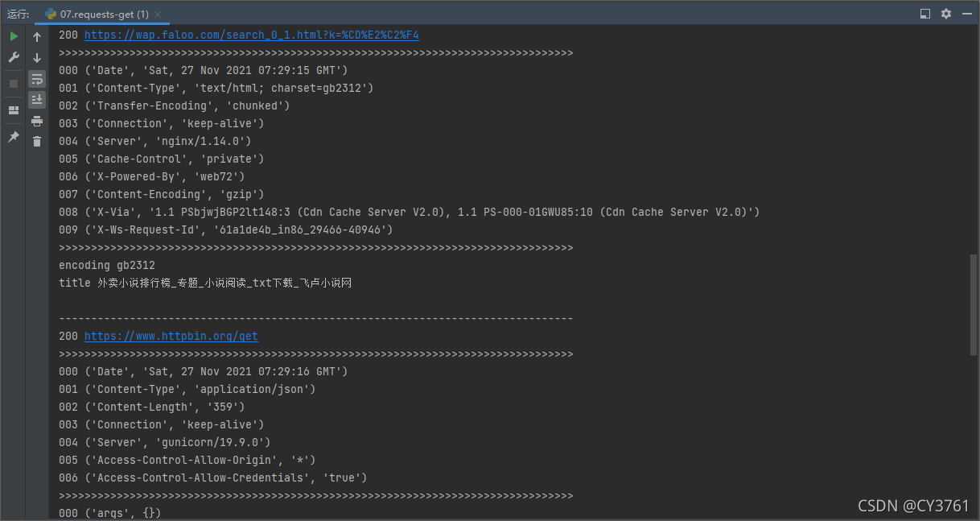Click the 'X-Ws-Request-Id' line
Viewport: 980px width, 521px height.
[x=226, y=230]
